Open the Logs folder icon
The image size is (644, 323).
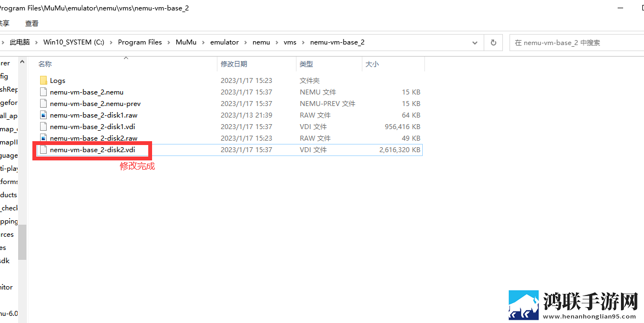coord(43,81)
